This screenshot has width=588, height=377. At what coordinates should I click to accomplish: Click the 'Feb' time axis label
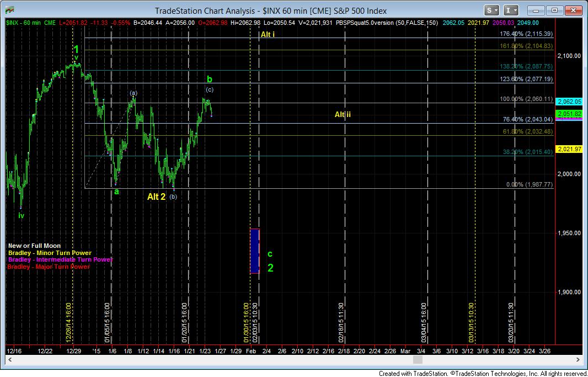tap(251, 351)
